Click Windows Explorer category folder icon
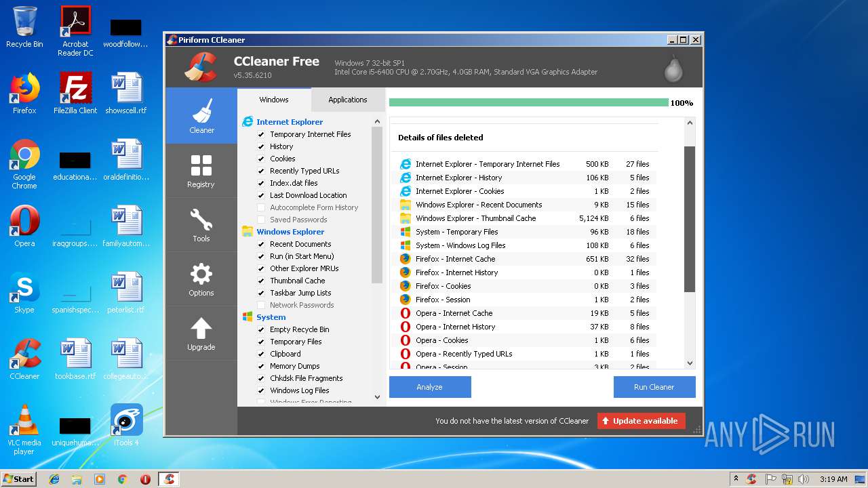 [248, 232]
